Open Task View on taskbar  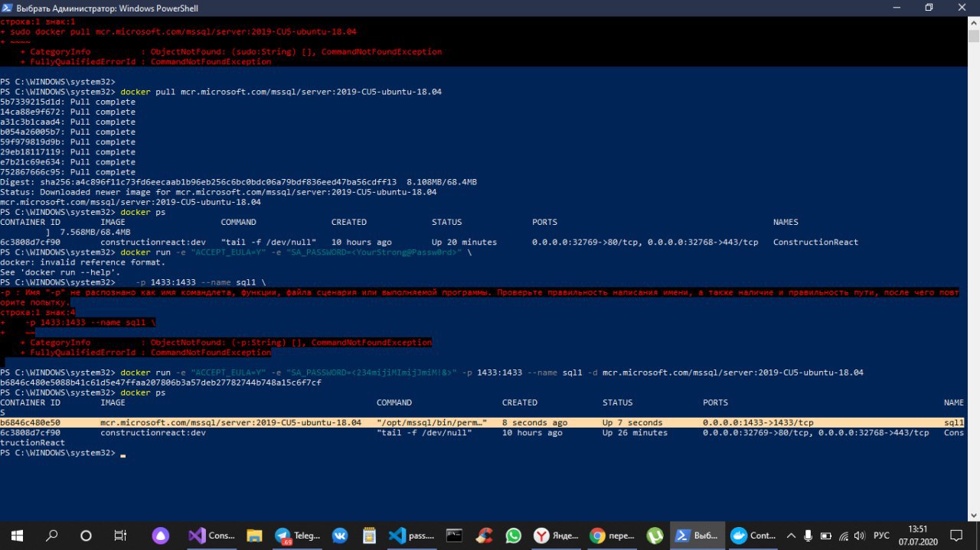[x=120, y=535]
